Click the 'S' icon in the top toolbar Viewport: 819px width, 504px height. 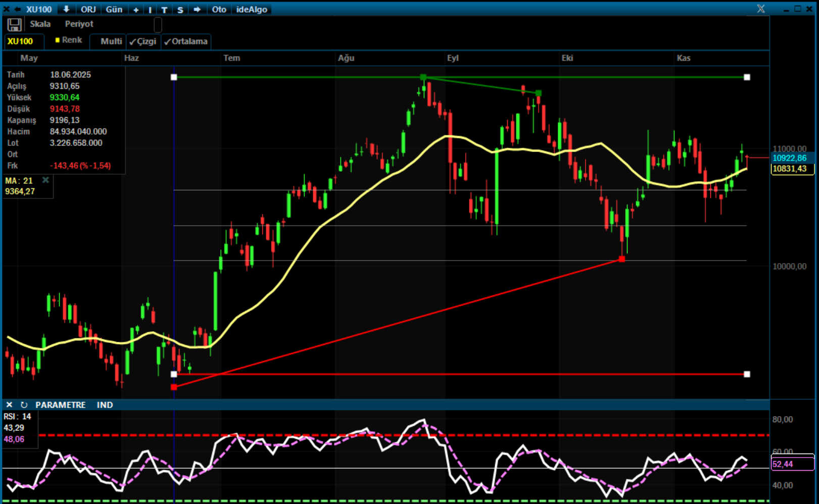(x=180, y=9)
